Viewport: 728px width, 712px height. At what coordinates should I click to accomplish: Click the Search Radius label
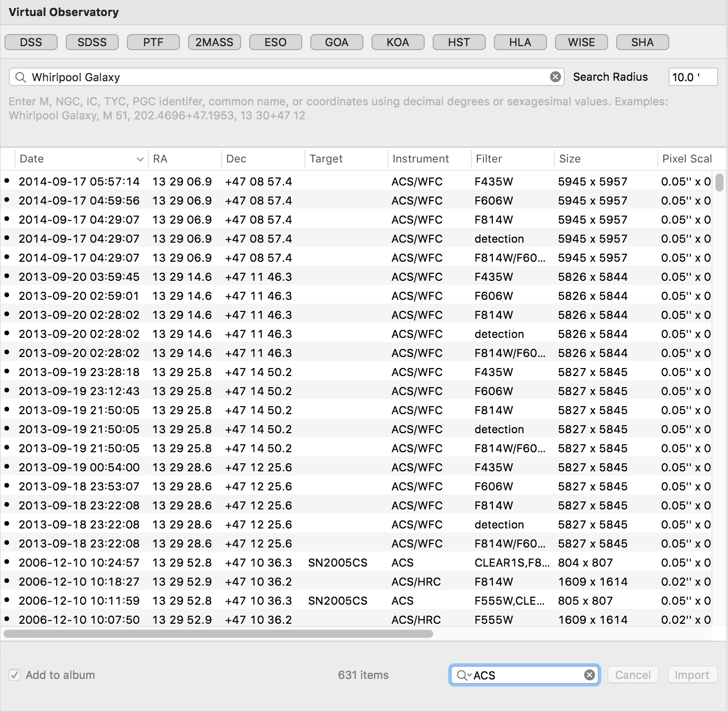click(x=611, y=77)
